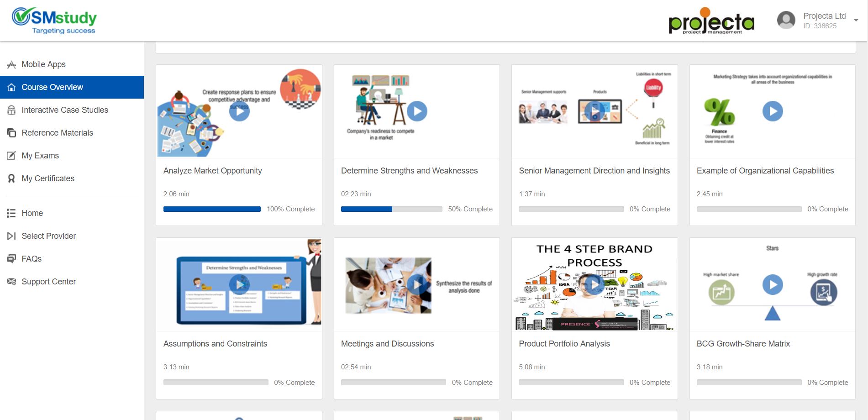Open the Analyze Market Opportunity lesson title

[x=212, y=171]
